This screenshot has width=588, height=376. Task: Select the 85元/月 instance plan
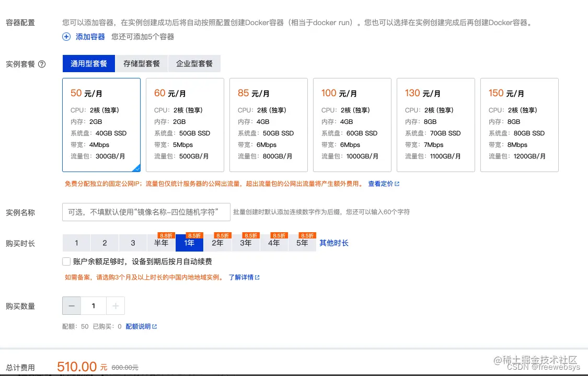tap(269, 124)
